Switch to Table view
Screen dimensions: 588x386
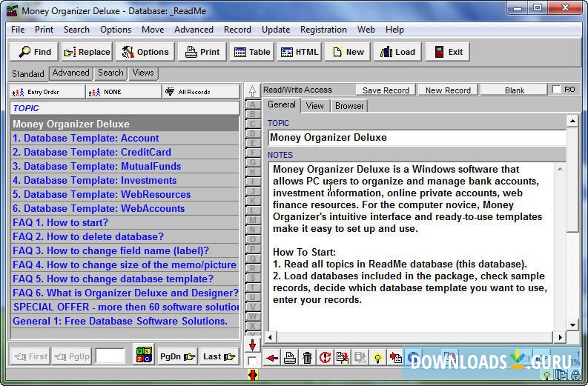coord(252,52)
